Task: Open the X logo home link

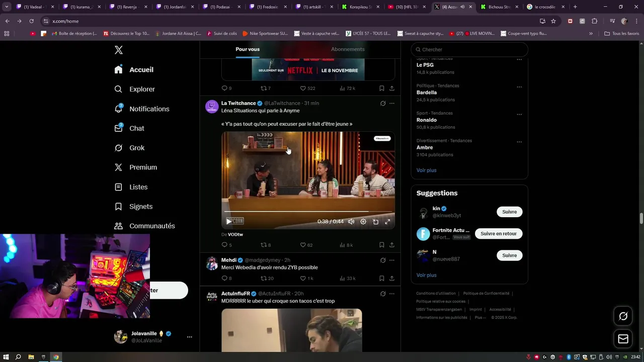Action: coord(118,50)
